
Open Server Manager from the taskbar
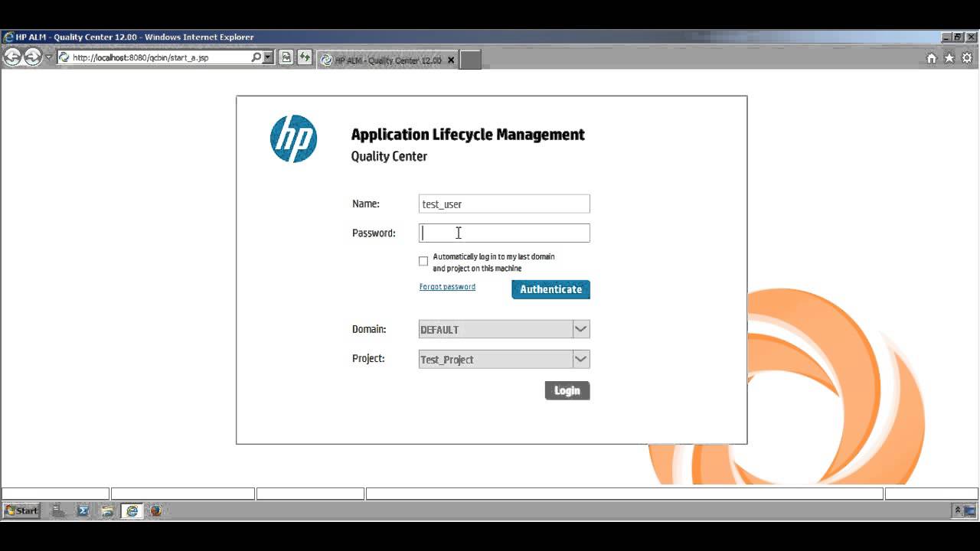58,510
